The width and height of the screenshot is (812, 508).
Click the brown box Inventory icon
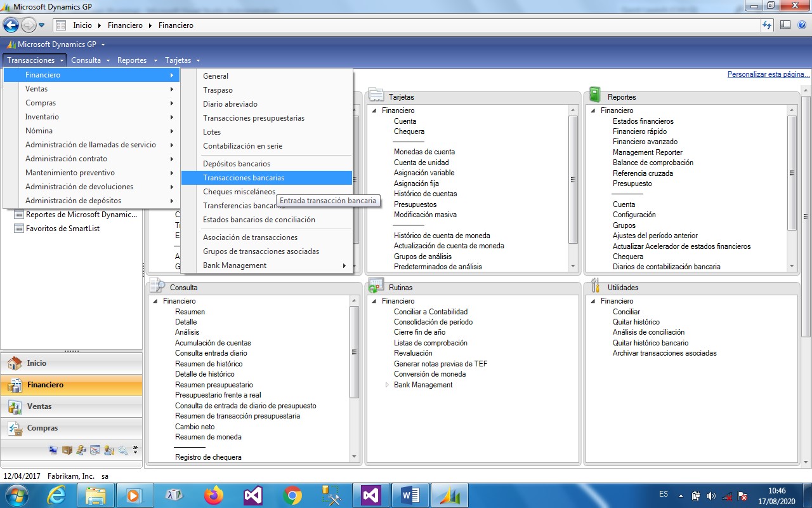(67, 450)
